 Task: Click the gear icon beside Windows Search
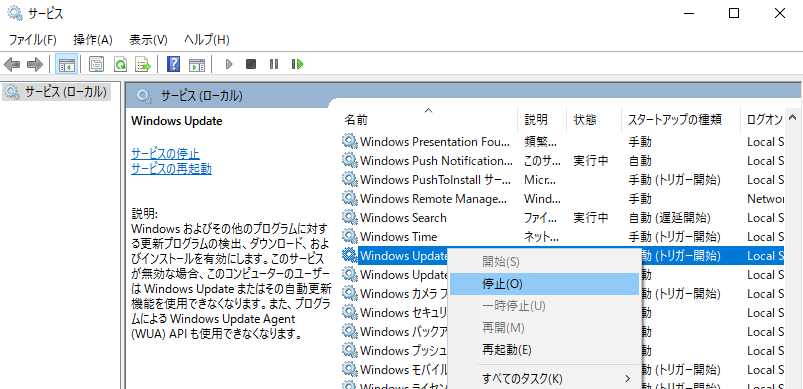pos(349,218)
